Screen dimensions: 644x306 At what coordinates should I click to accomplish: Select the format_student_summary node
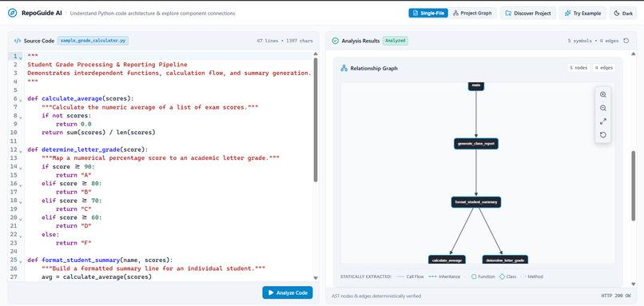coord(476,202)
